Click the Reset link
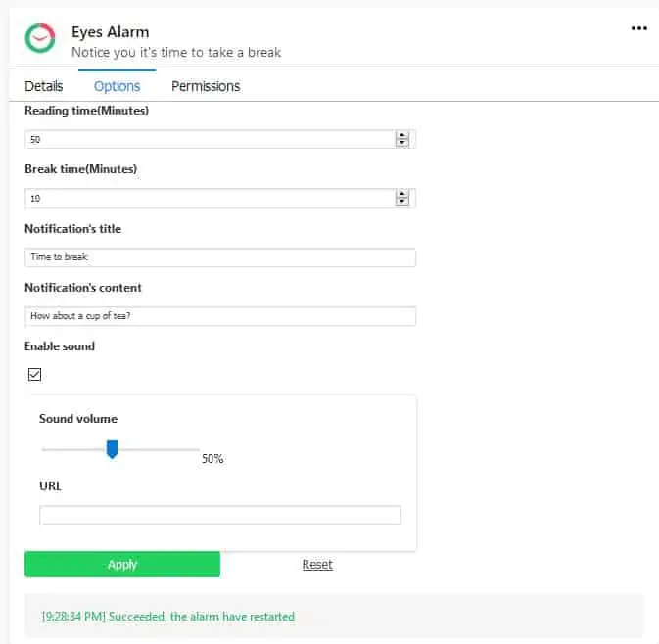The image size is (659, 644). pos(317,564)
